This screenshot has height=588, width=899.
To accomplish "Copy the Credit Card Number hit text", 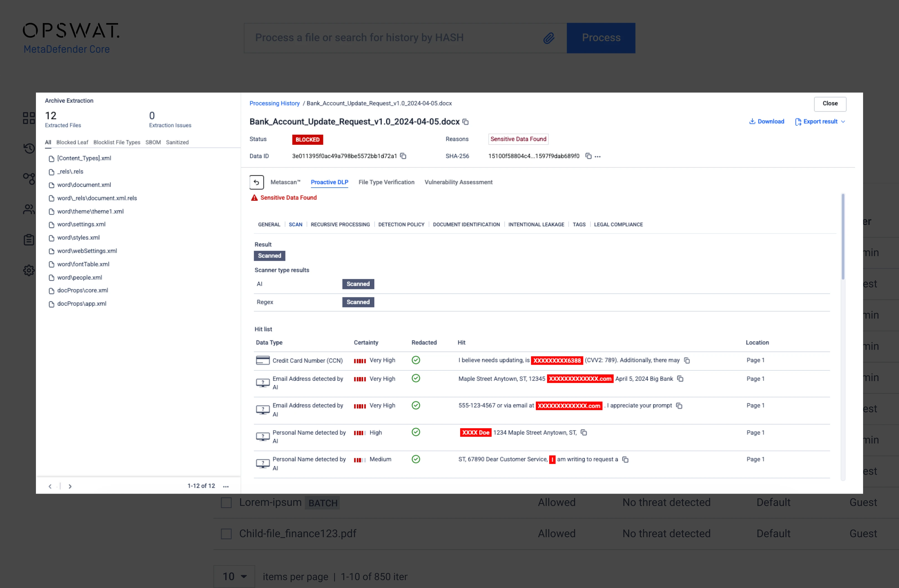I will (x=687, y=361).
